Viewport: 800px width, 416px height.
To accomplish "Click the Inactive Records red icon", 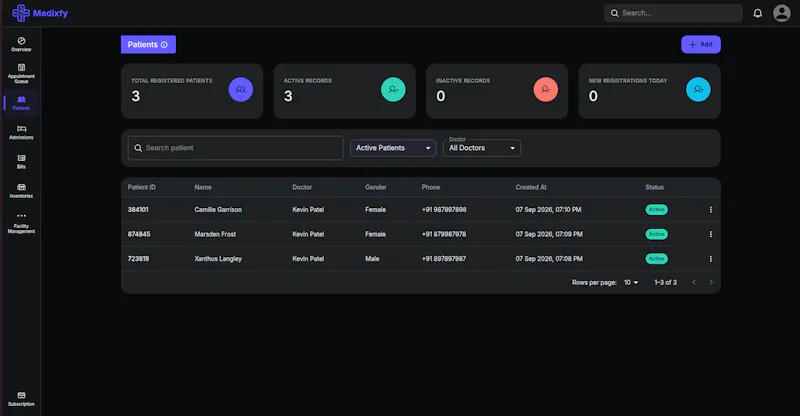I will click(x=546, y=89).
